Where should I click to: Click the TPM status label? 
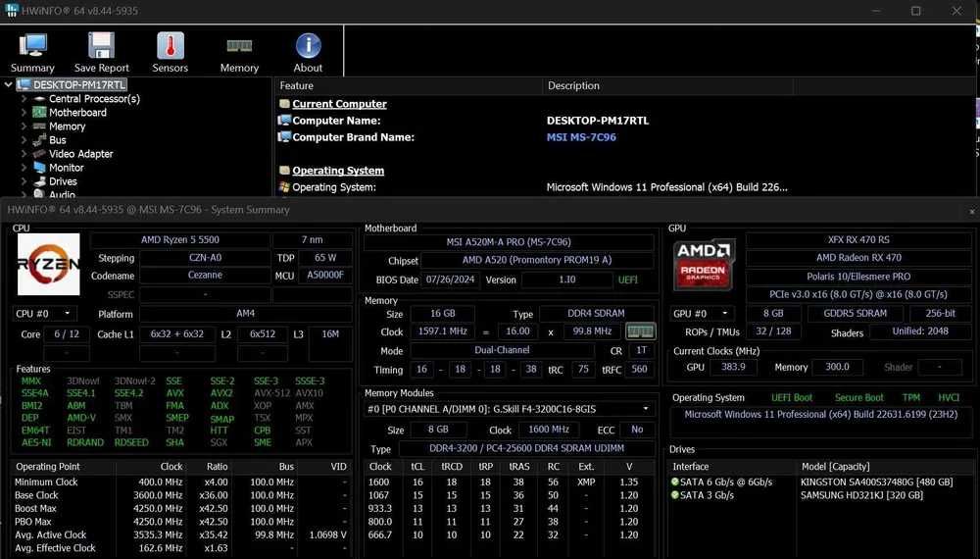(x=911, y=398)
